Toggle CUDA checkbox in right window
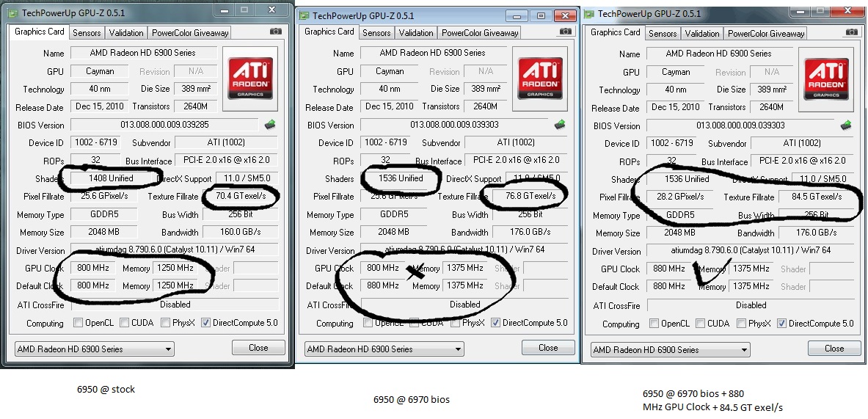This screenshot has width=868, height=419. point(700,323)
